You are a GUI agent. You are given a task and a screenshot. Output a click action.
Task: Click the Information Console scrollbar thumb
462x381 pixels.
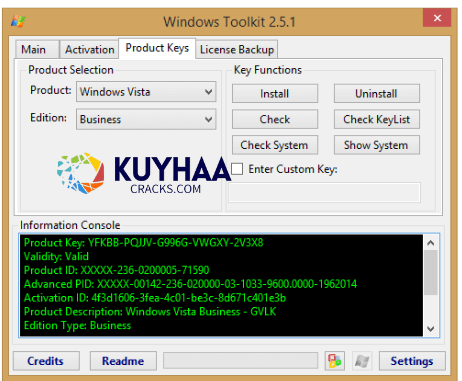tap(431, 273)
